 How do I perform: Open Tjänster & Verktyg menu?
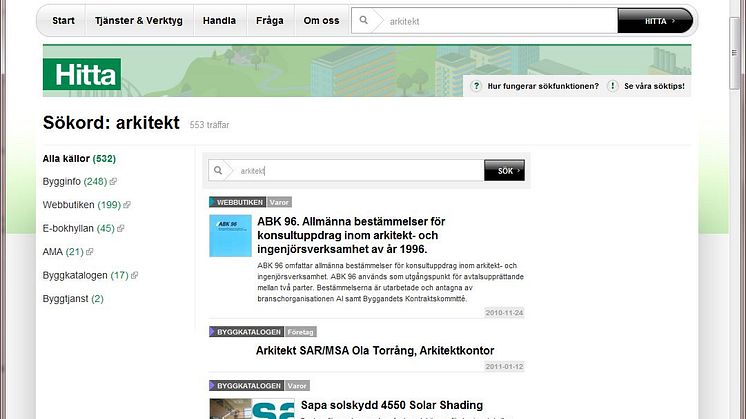138,20
